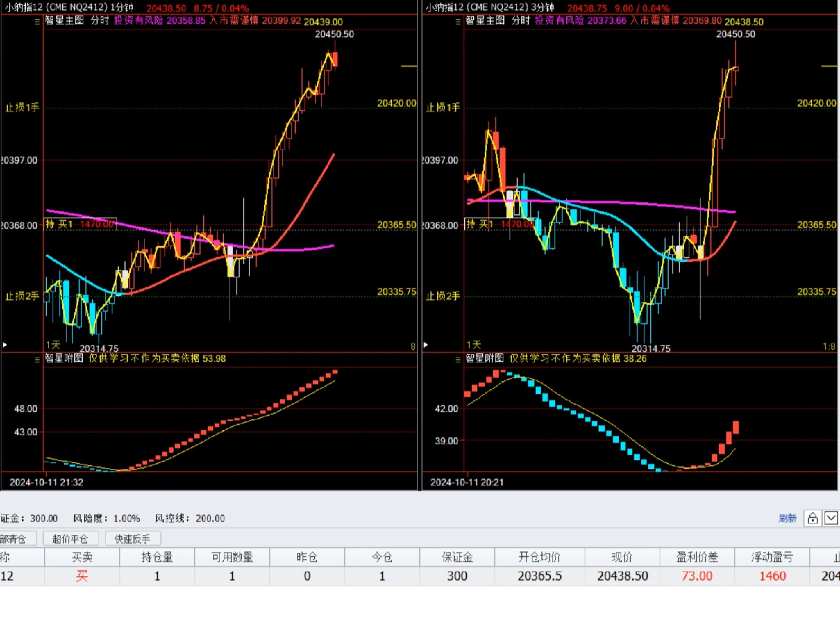Viewport: 840px width, 630px height.
Task: Click 小纳指12 3分钟 chart title
Action: [x=490, y=8]
